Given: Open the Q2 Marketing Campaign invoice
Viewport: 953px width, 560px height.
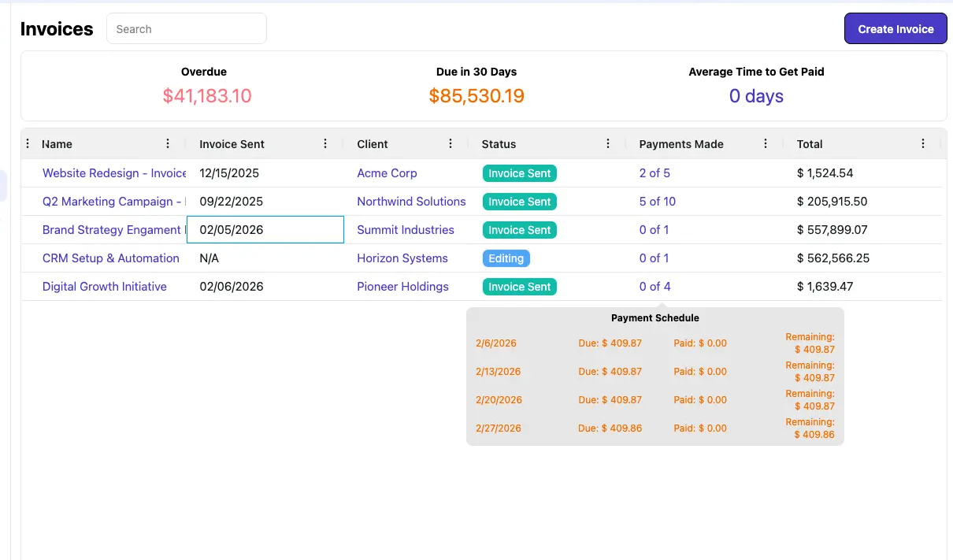Looking at the screenshot, I should (x=113, y=202).
